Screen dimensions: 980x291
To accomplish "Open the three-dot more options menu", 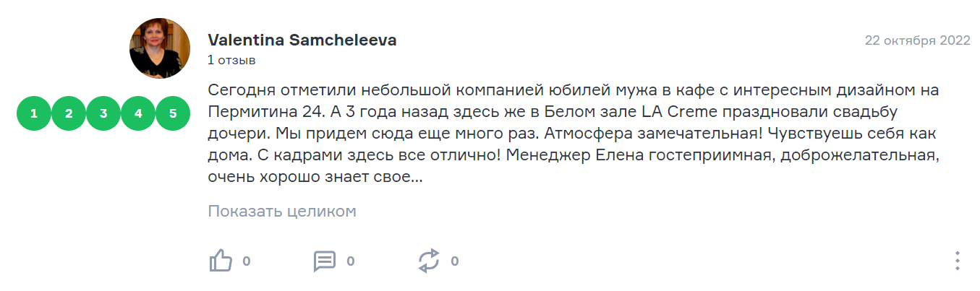I will [x=957, y=261].
